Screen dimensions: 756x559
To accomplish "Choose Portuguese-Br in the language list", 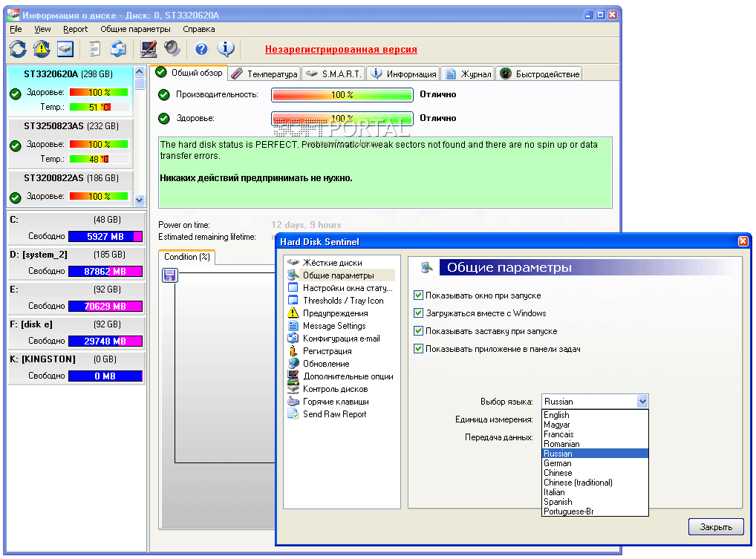I will point(595,511).
